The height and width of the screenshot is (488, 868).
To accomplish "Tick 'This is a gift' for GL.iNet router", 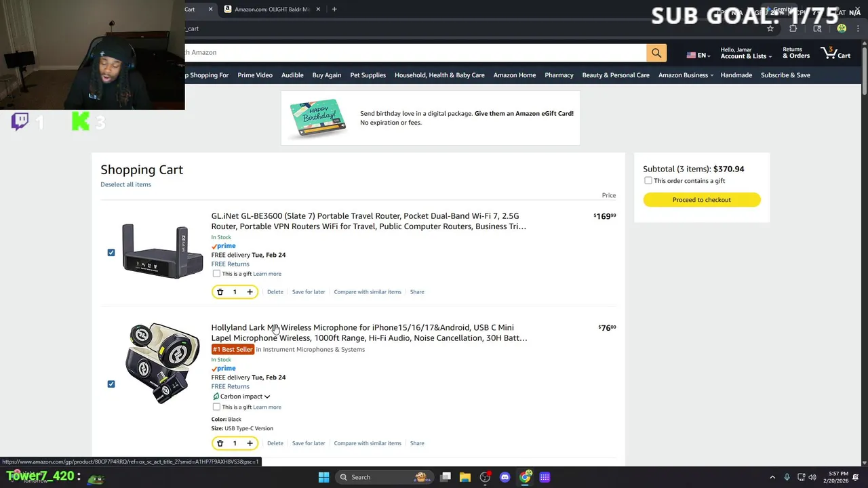I will (216, 274).
